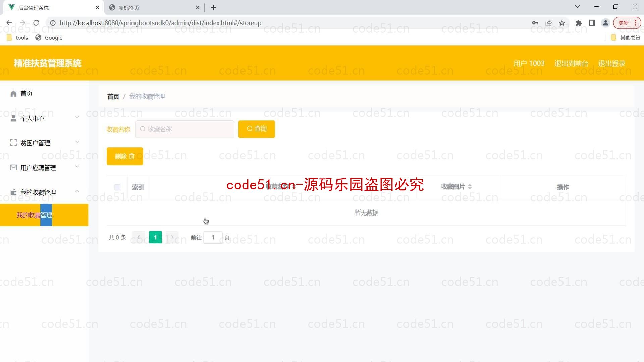Click 退出登录 to log out
644x362 pixels.
coord(611,63)
